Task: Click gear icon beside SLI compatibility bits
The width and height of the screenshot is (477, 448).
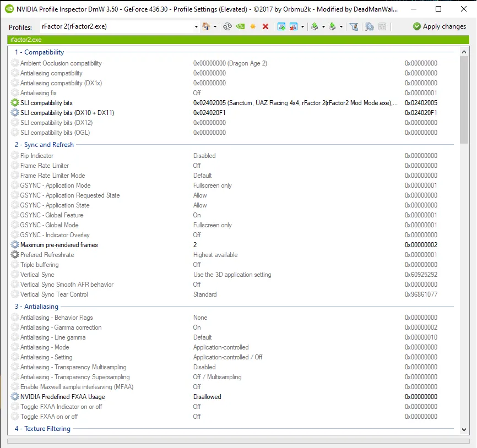Action: pos(15,103)
